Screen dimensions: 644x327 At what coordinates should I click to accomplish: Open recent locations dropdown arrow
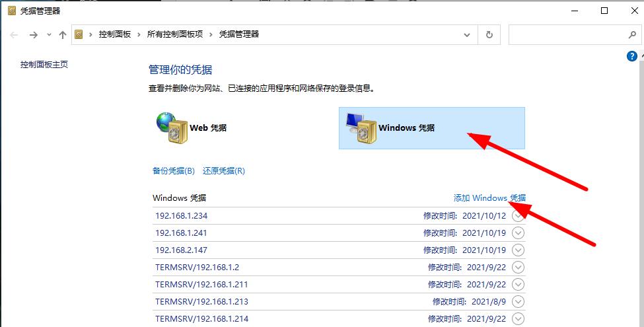click(48, 35)
